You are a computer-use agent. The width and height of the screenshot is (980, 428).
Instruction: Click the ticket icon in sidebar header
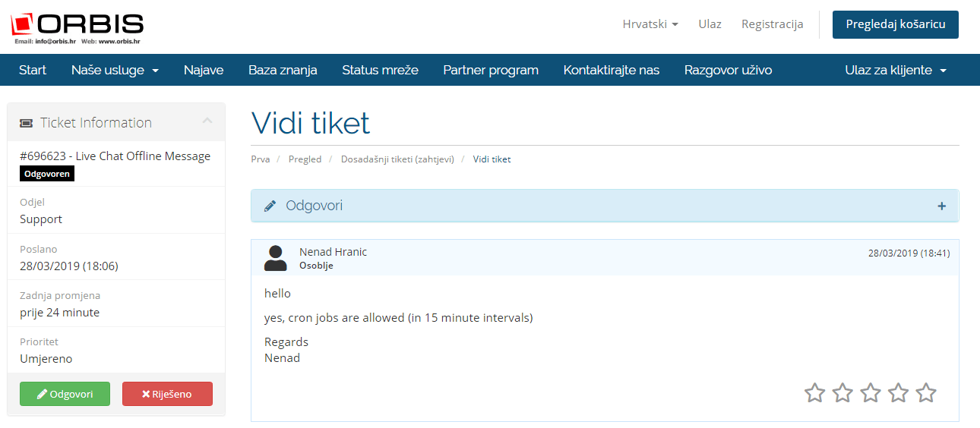26,123
